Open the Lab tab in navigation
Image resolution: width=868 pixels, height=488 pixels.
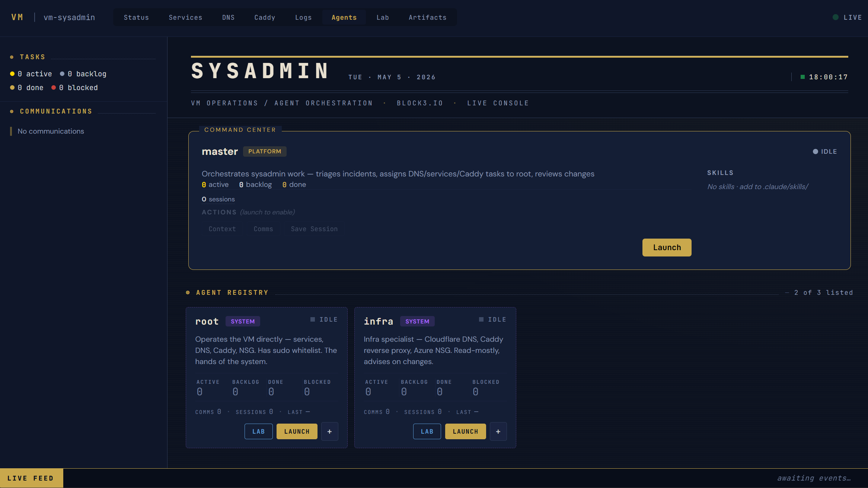(383, 17)
